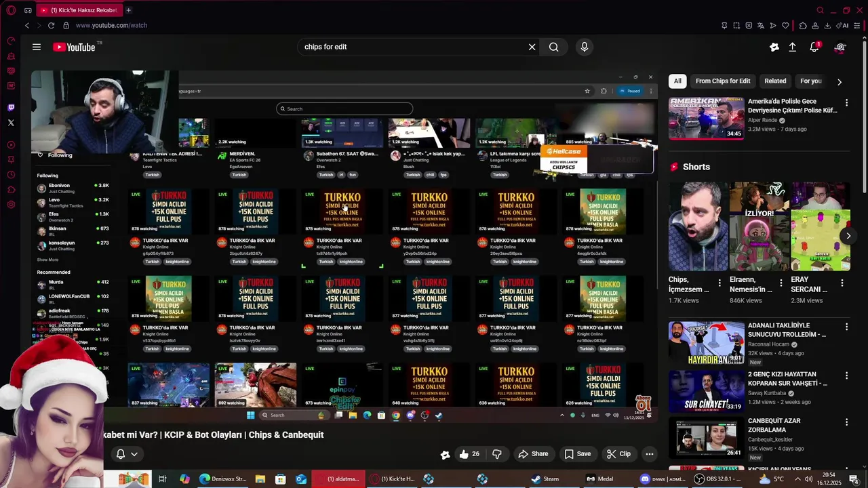Clear the search box with the X
Viewport: 868px width, 488px height.
click(x=532, y=47)
